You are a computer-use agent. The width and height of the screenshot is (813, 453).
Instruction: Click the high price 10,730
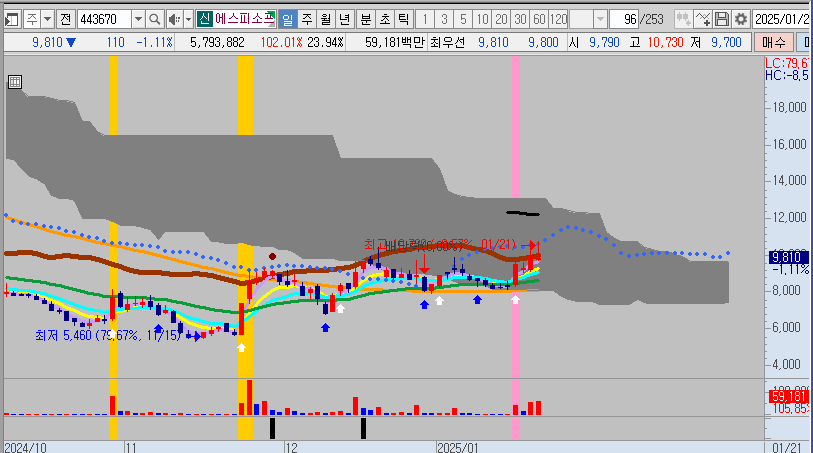coord(666,43)
